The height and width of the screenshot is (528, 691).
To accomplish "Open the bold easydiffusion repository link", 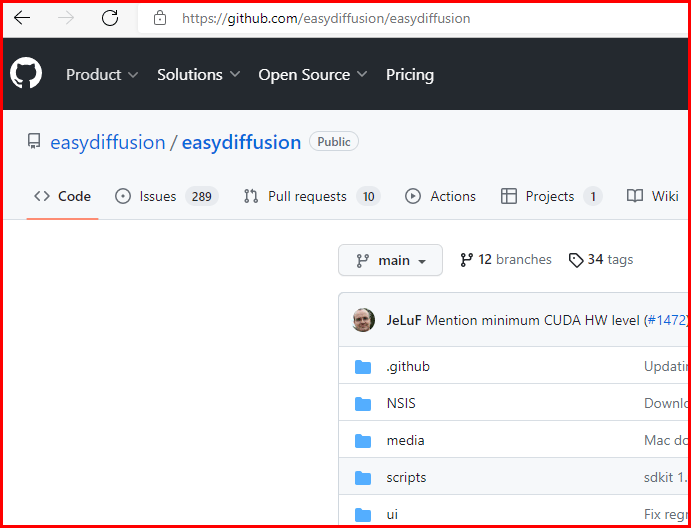I will coord(241,142).
